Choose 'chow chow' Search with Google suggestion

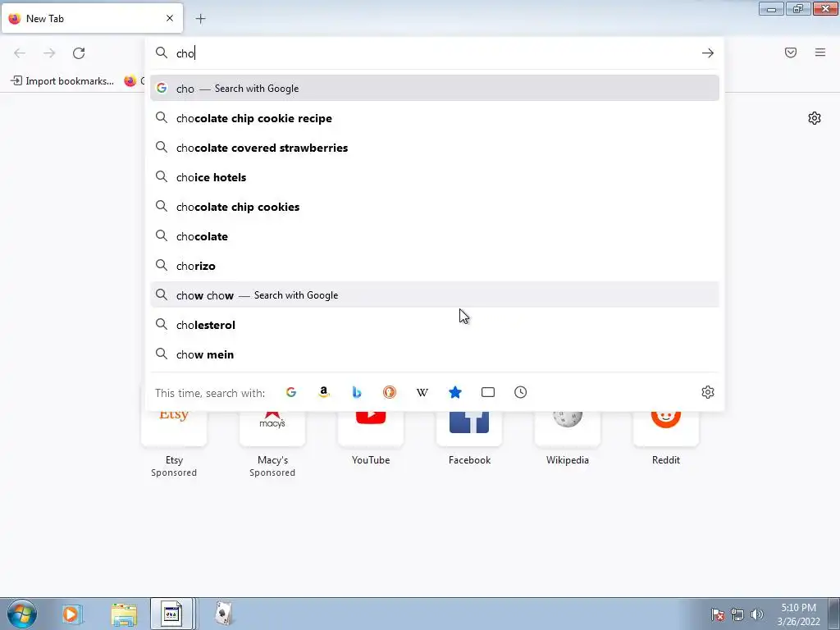coord(435,294)
